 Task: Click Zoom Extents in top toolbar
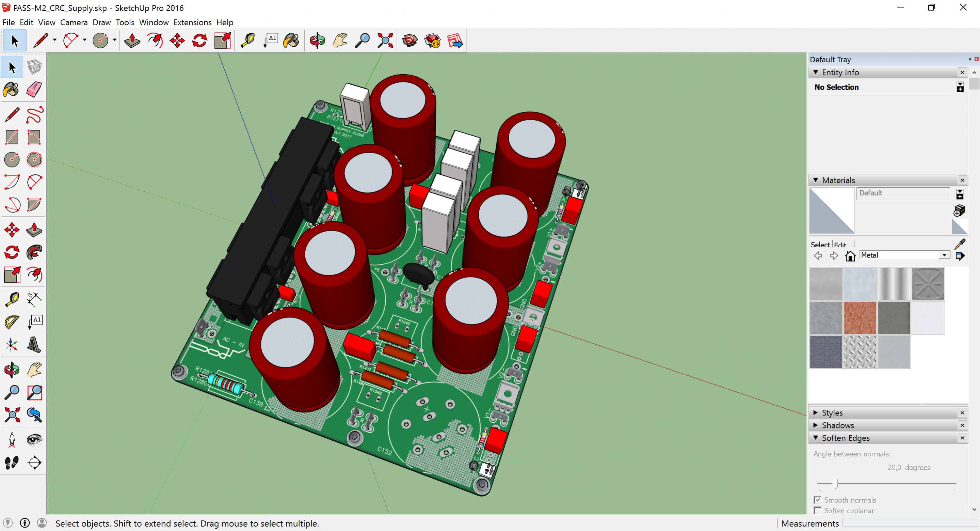(x=385, y=40)
